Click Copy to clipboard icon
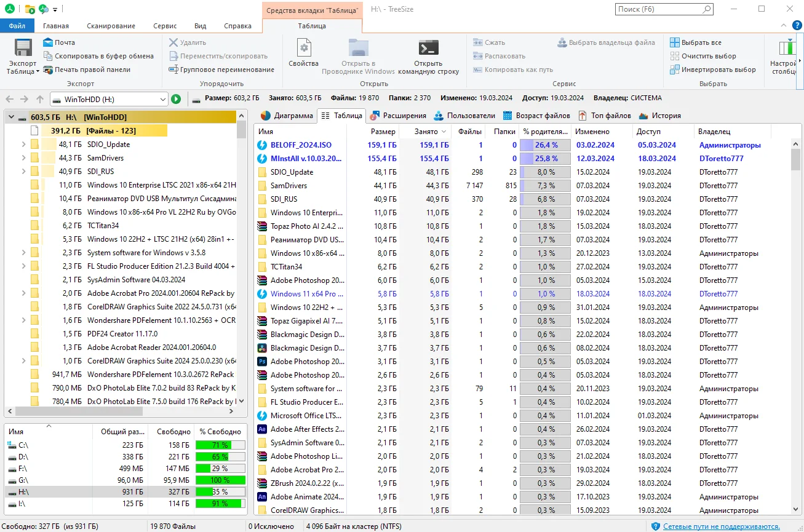The width and height of the screenshot is (804, 532). pyautogui.click(x=48, y=56)
